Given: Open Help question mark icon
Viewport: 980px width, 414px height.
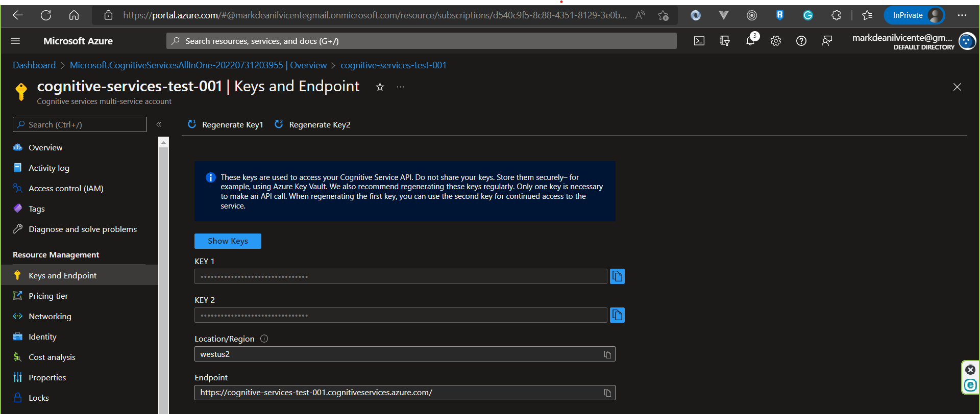Looking at the screenshot, I should [x=801, y=41].
